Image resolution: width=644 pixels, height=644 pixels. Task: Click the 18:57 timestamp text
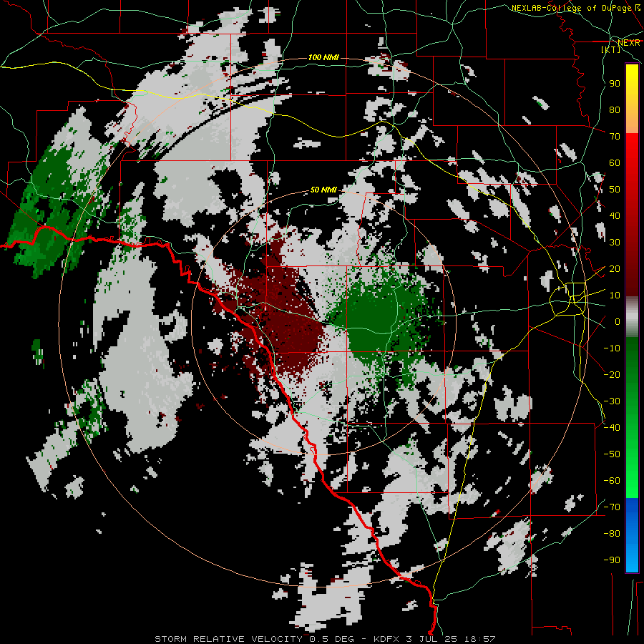click(480, 639)
